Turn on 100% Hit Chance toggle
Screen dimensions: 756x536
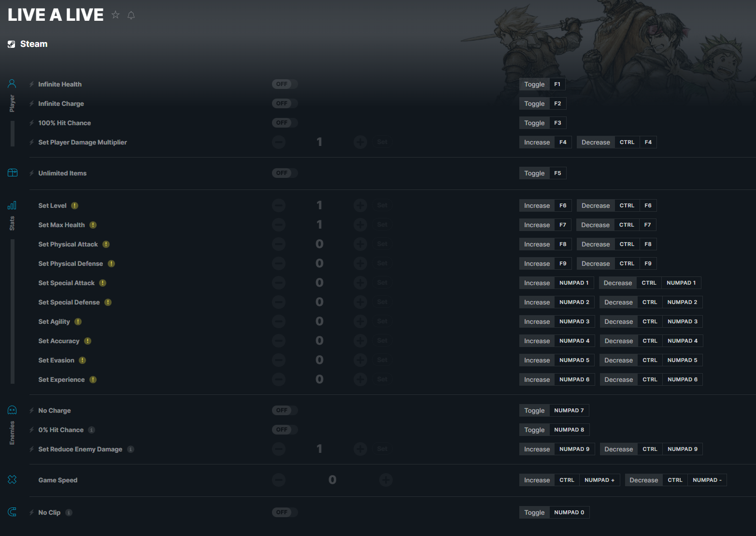pyautogui.click(x=285, y=123)
